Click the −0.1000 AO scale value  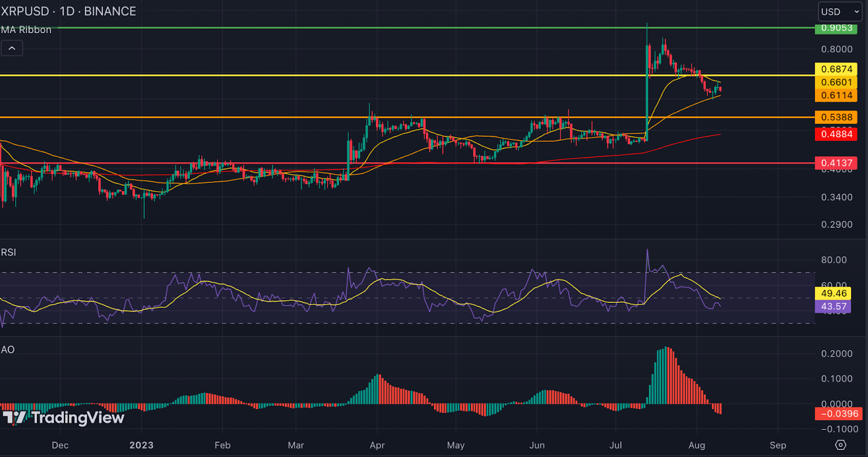tap(839, 429)
